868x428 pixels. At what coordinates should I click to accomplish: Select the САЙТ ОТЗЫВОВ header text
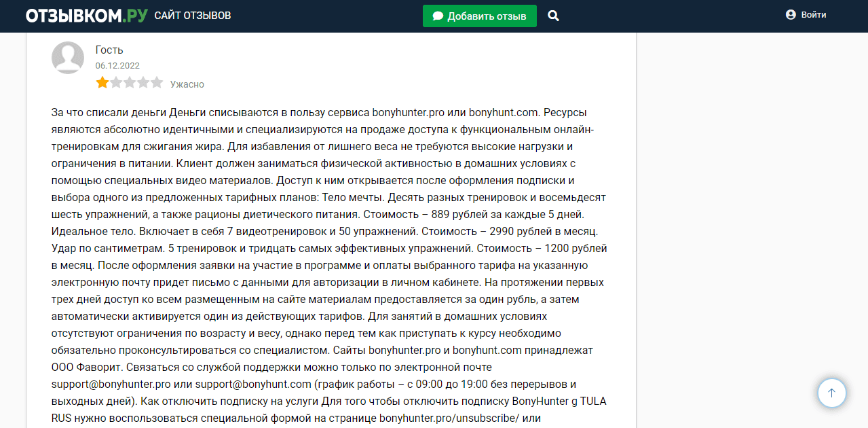(x=193, y=14)
